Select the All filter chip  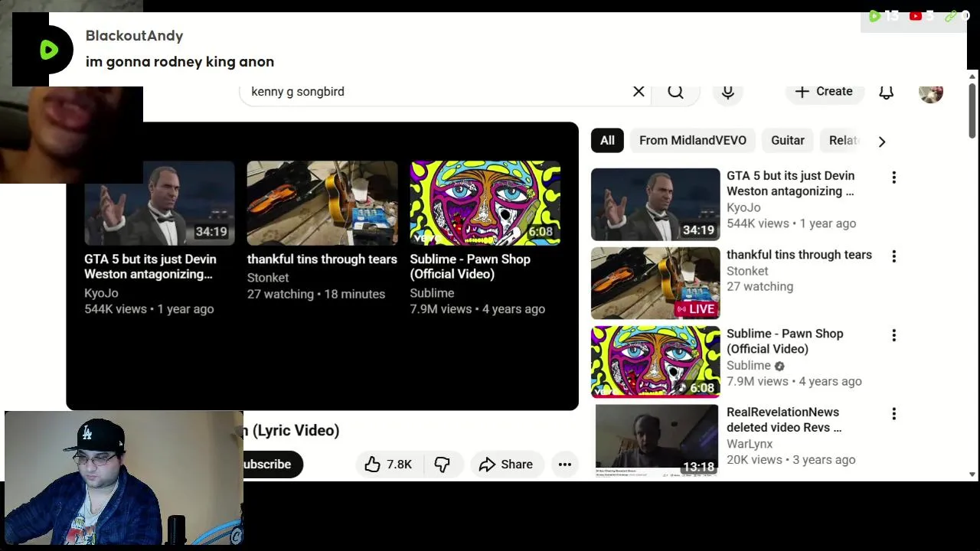pos(607,141)
